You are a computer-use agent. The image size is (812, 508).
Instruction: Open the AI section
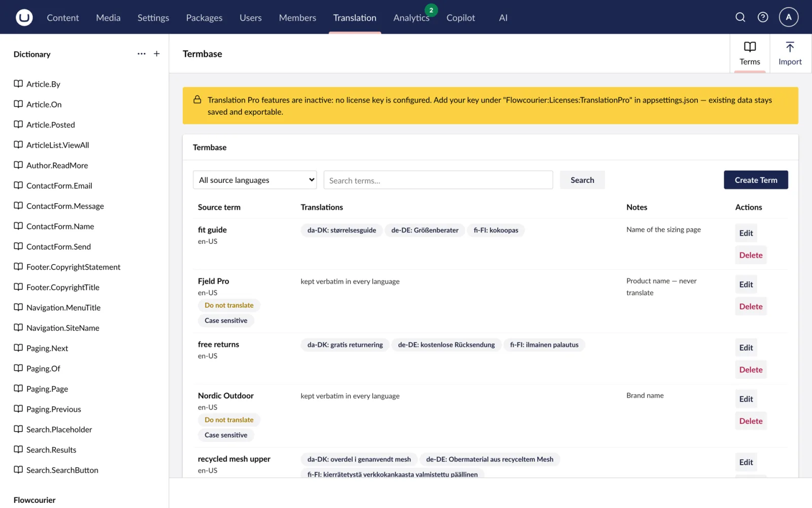pos(503,18)
